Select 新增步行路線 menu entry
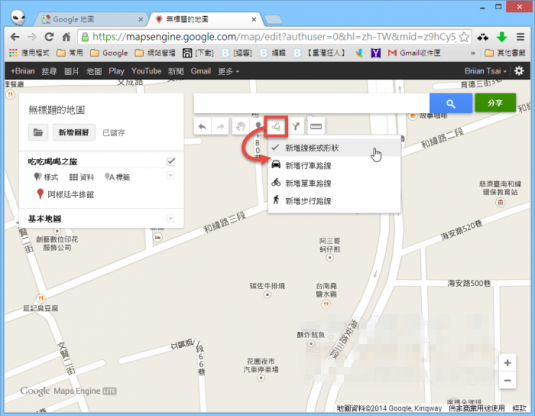 pos(334,201)
